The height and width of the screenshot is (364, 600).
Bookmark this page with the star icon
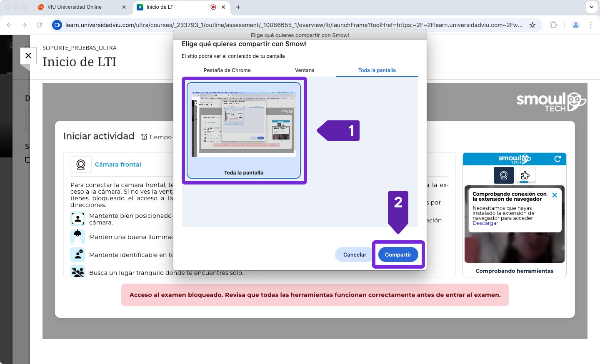point(532,25)
